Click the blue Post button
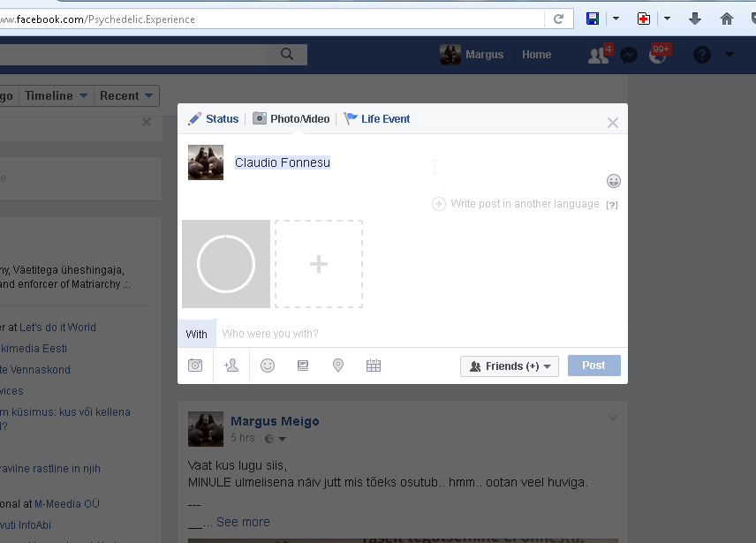 (594, 366)
